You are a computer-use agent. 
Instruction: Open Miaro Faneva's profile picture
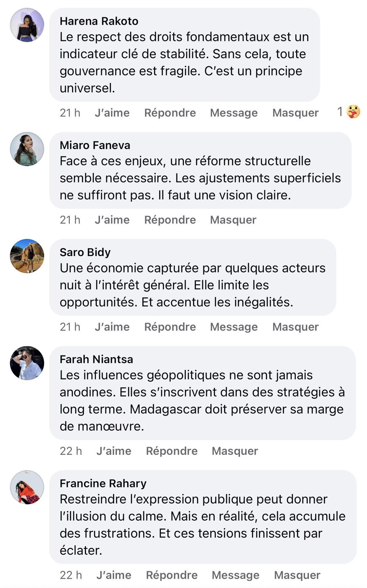(27, 149)
